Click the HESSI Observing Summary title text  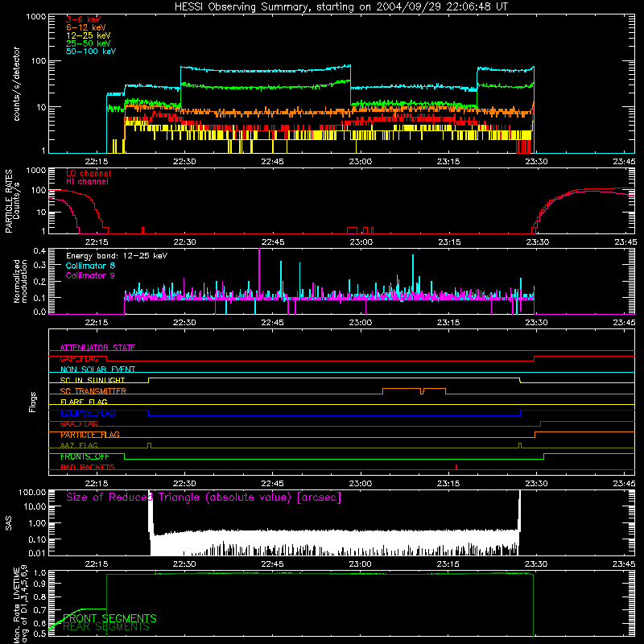[x=341, y=7]
